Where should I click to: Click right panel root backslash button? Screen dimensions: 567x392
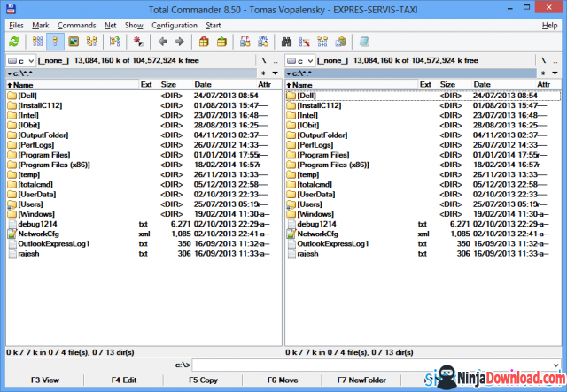543,61
